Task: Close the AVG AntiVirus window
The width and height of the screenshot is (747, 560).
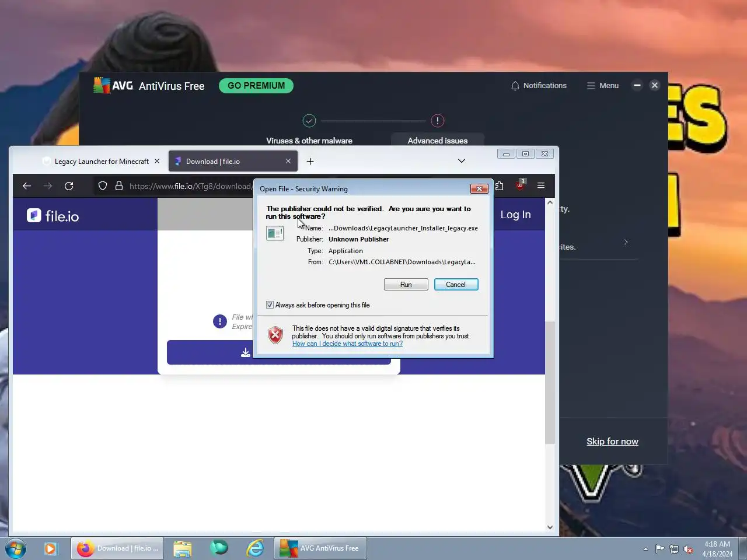Action: click(x=655, y=85)
